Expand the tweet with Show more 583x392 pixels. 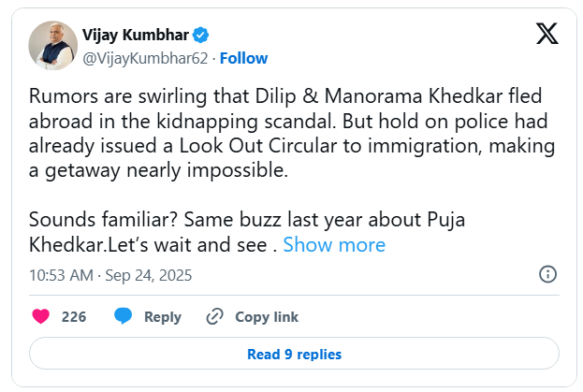[334, 245]
